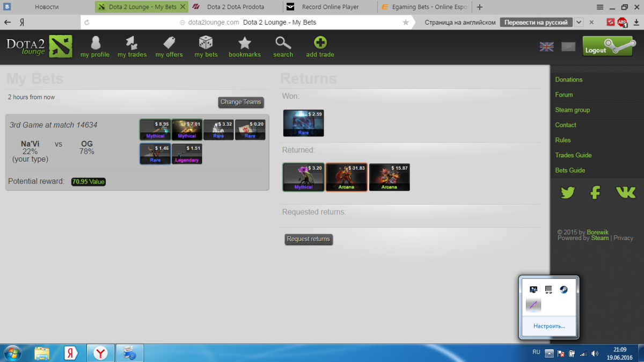Go to my trades section
The width and height of the screenshot is (644, 362).
tap(132, 47)
